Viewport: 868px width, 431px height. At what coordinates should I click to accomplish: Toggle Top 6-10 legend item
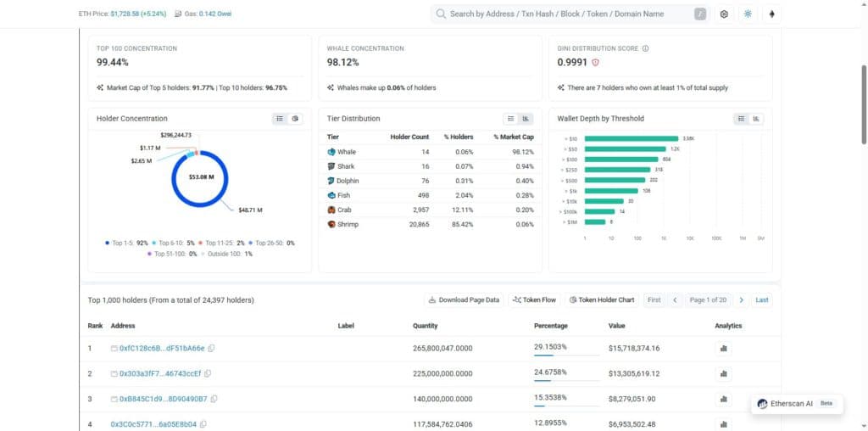tap(173, 243)
